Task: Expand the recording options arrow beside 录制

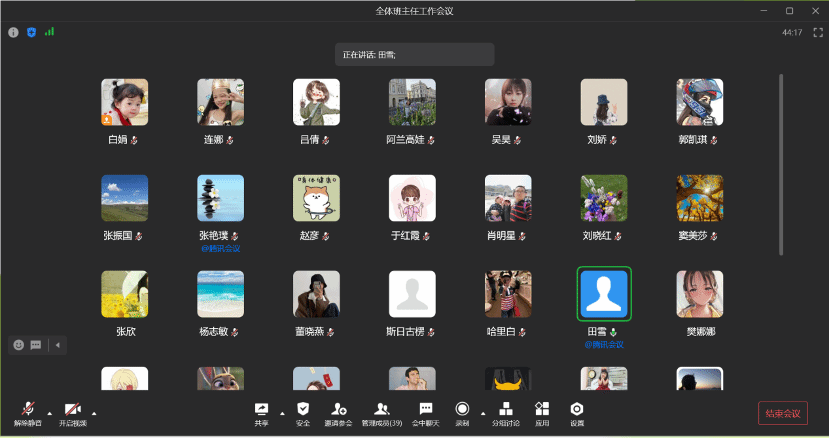Action: point(483,411)
